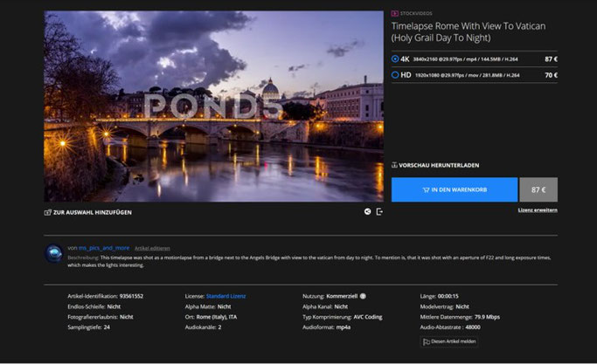This screenshot has width=597, height=364.
Task: Click the Endlos-Schleife value Nicht
Action: 114,306
